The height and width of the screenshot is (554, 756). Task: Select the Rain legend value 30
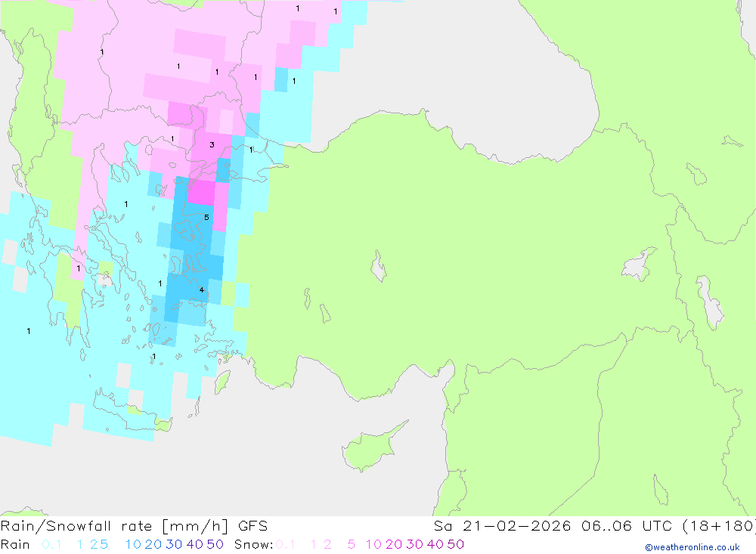pos(174,544)
